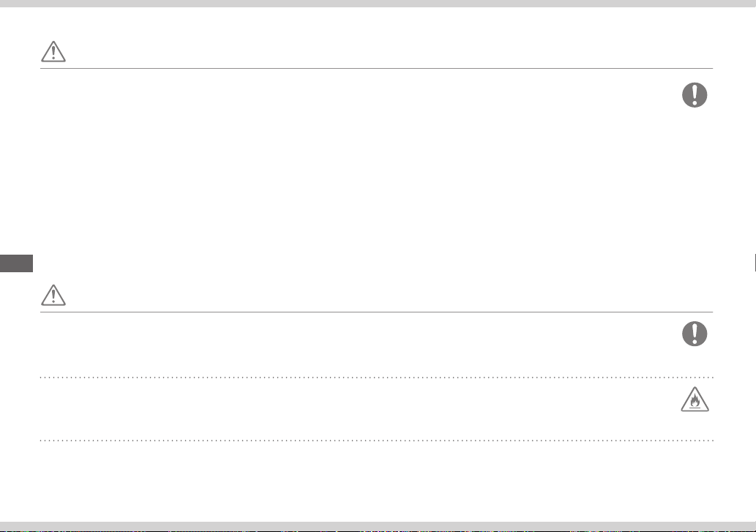This screenshot has width=756, height=532.
Task: Click the solid rule under the lower triangle
Action: pyautogui.click(x=376, y=312)
